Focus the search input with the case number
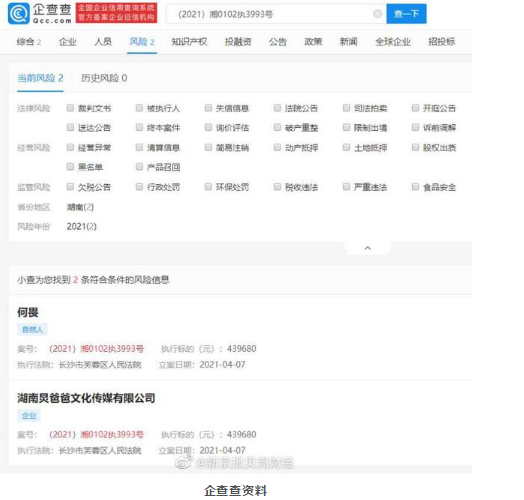This screenshot has height=500, width=524. pyautogui.click(x=276, y=14)
